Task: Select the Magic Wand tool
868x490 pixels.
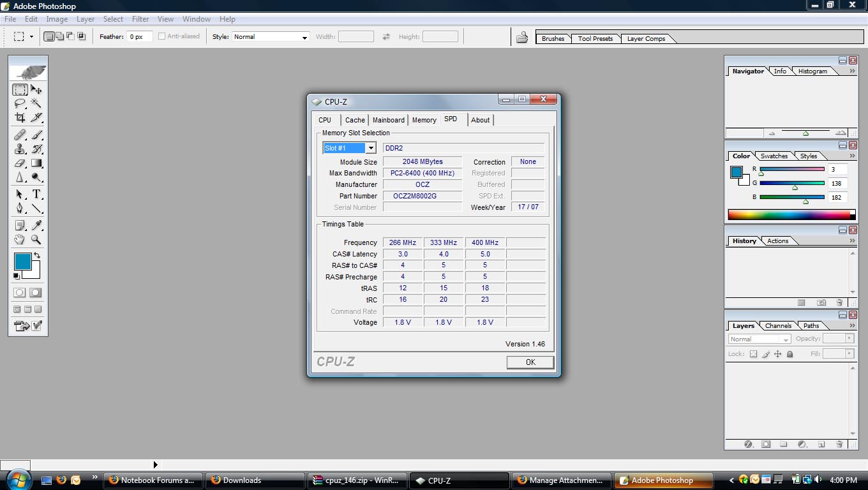Action: 36,103
